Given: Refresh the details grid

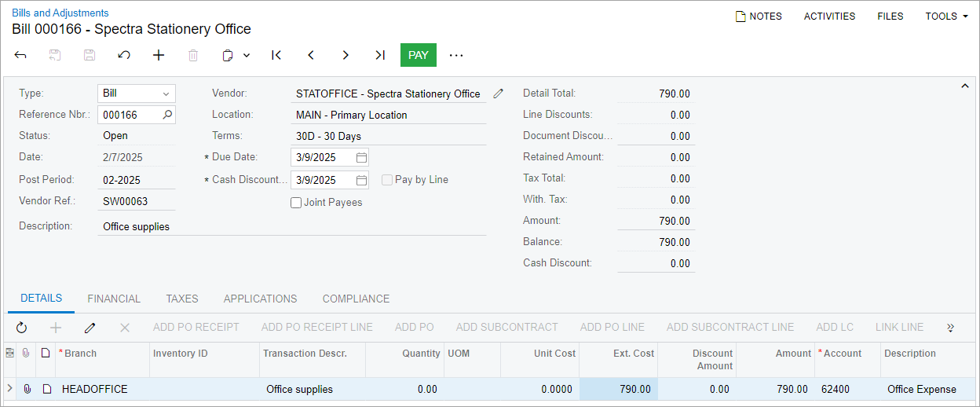Looking at the screenshot, I should (x=21, y=328).
